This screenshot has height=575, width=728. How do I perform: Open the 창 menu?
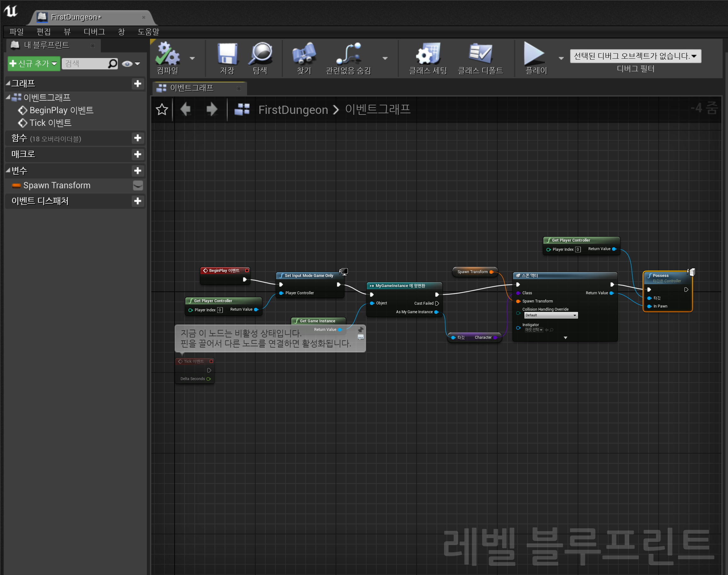tap(121, 32)
